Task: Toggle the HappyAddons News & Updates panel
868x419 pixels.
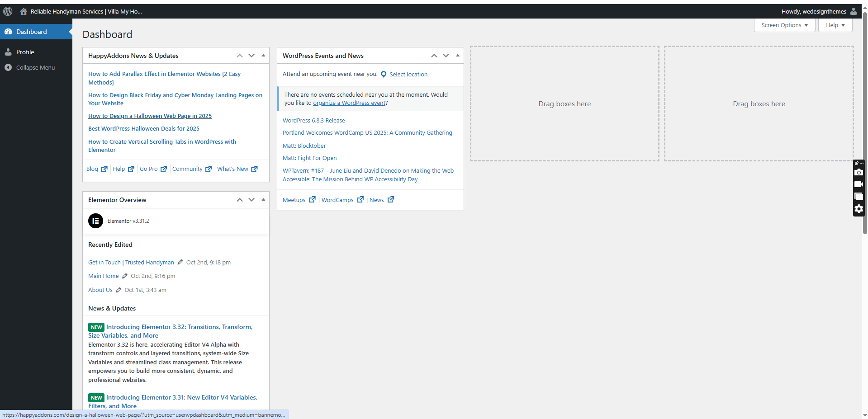Action: pos(263,56)
